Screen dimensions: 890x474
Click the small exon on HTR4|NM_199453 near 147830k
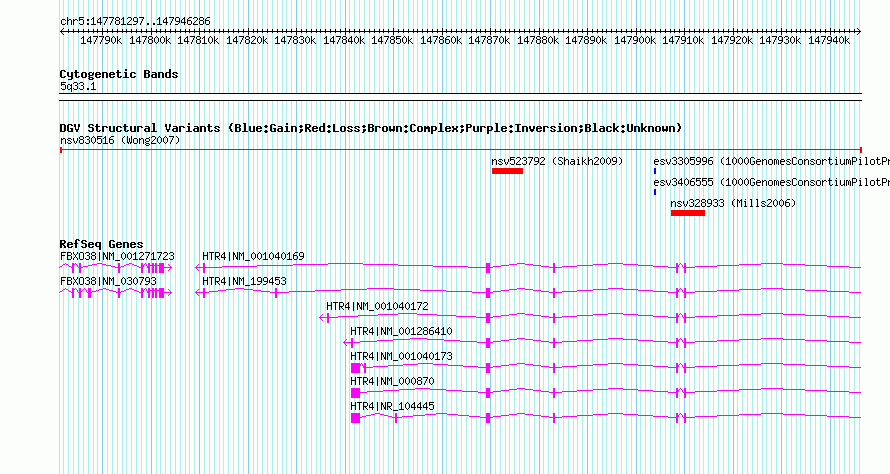point(276,293)
